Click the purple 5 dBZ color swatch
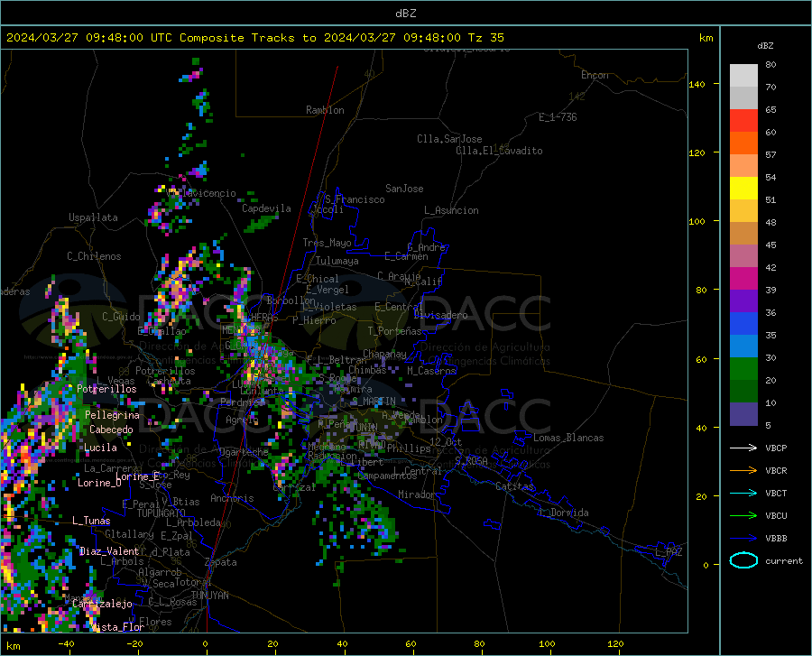Screen dimensions: 812x656 point(743,414)
